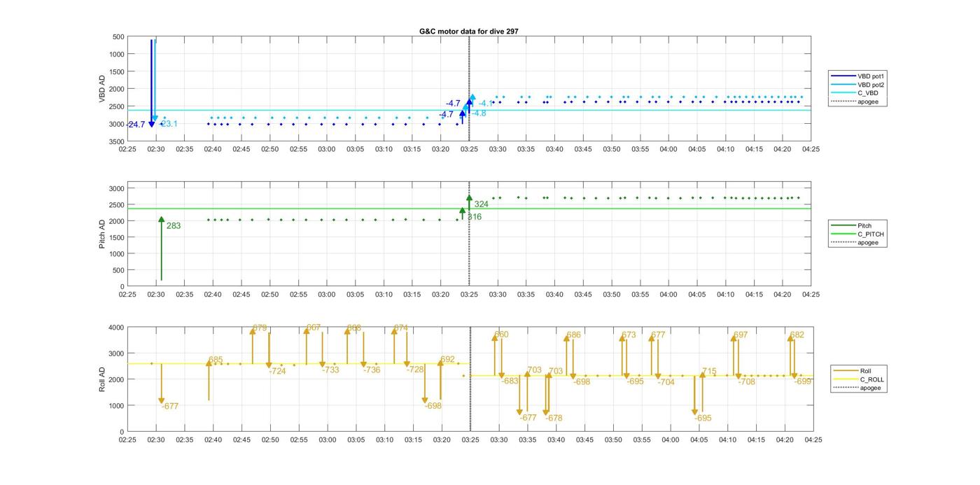Click the "324" pitch annotation
Viewport: 980px width, 485px height.
coord(482,204)
